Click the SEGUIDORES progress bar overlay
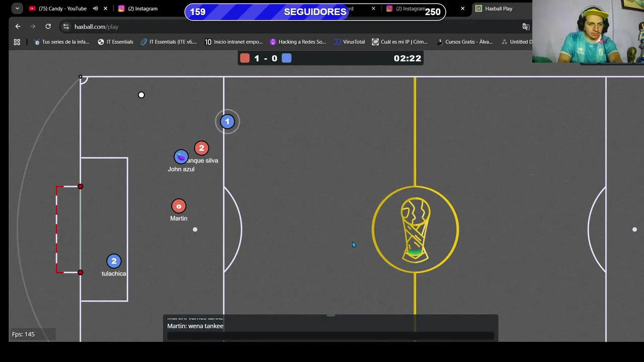 [315, 12]
